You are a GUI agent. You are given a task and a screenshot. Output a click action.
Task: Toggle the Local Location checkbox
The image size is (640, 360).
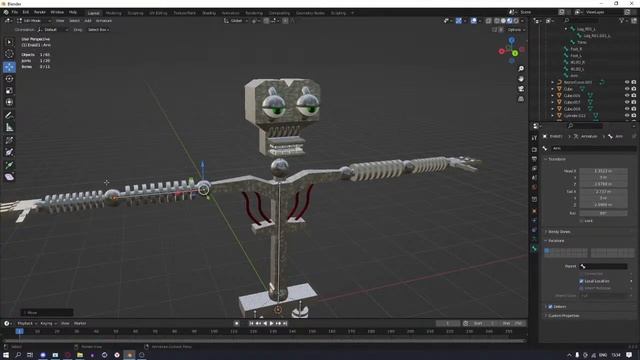click(581, 281)
